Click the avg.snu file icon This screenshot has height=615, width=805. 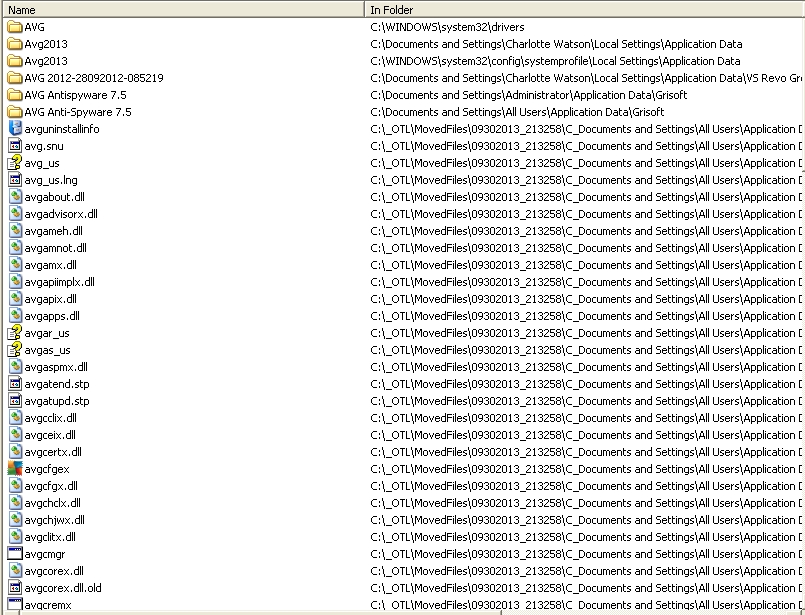tap(15, 145)
